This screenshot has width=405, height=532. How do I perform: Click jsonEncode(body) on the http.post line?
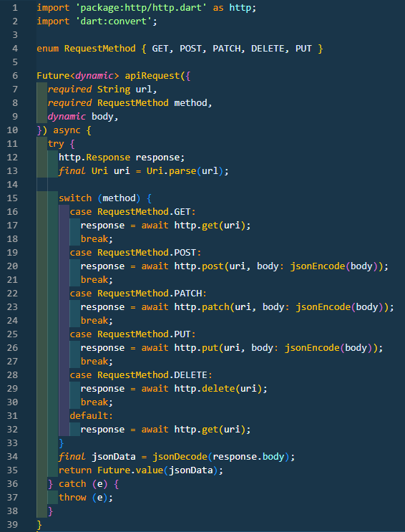pyautogui.click(x=336, y=266)
